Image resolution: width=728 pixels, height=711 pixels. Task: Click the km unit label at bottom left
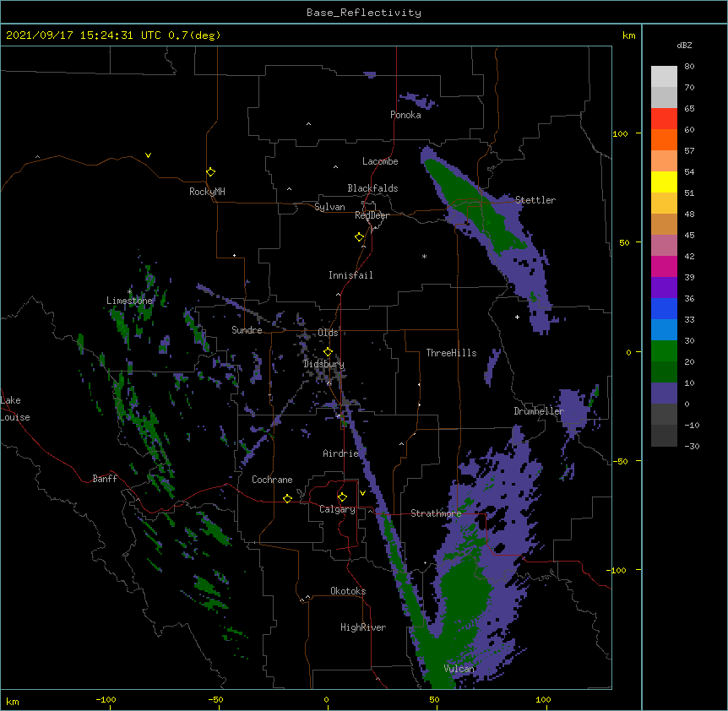(x=13, y=701)
